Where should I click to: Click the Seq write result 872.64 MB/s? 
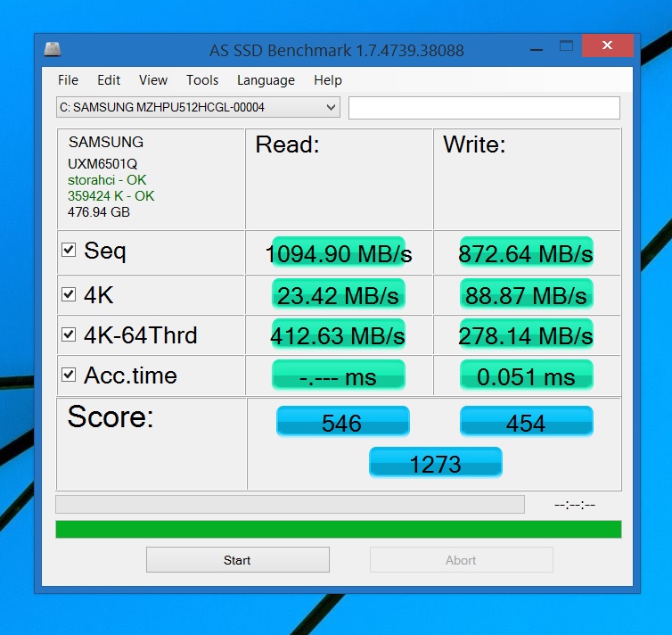point(526,253)
